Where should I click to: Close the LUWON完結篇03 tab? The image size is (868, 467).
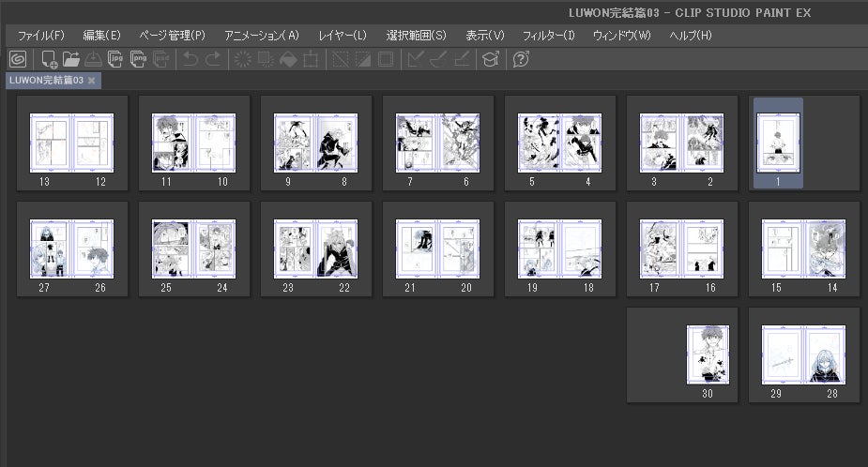[x=91, y=81]
